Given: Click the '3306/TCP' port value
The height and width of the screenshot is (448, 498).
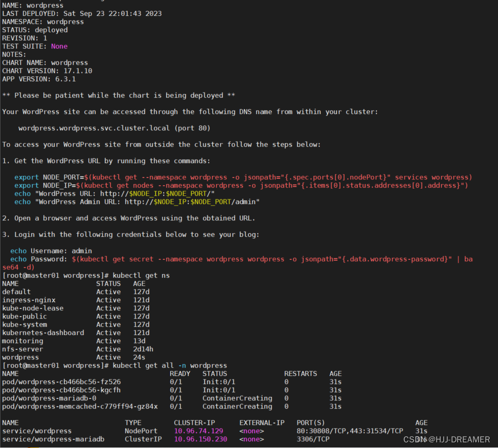Looking at the screenshot, I should coord(313,439).
